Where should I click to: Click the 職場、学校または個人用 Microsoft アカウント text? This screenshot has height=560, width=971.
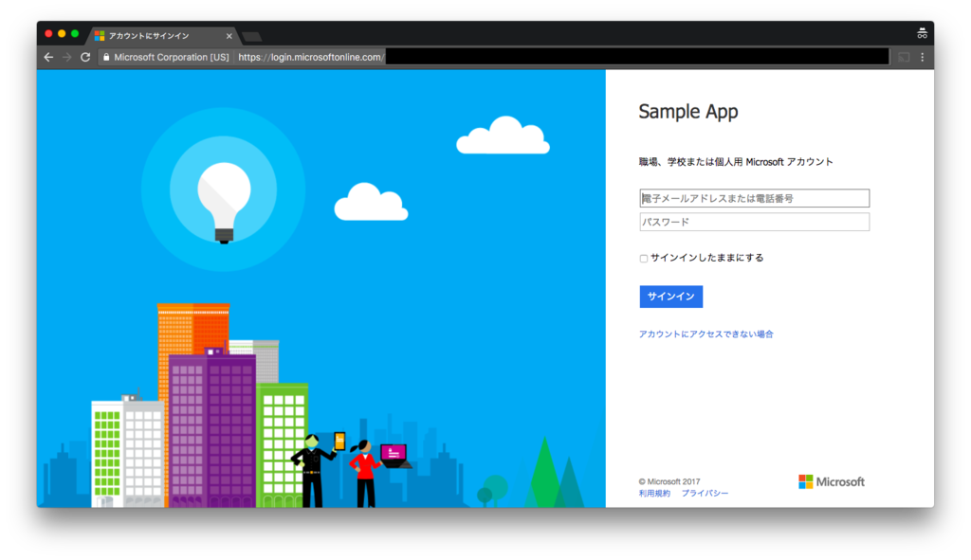coord(736,162)
